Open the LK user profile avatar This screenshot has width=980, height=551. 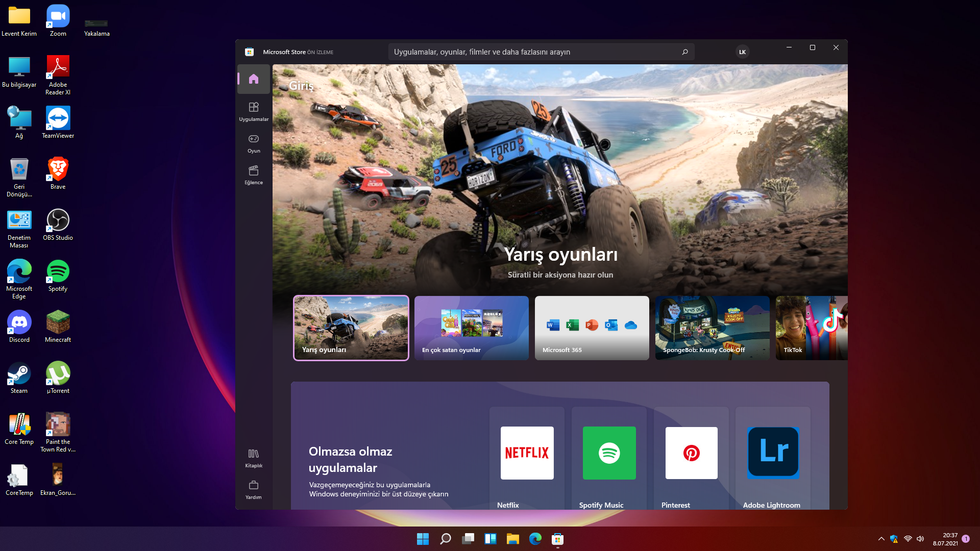tap(742, 52)
